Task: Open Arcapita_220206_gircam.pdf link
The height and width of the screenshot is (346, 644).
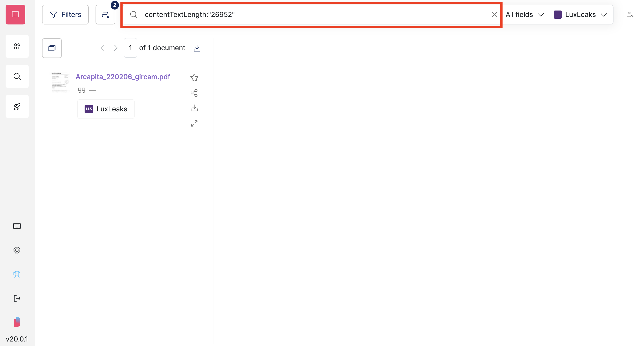Action: (x=123, y=77)
